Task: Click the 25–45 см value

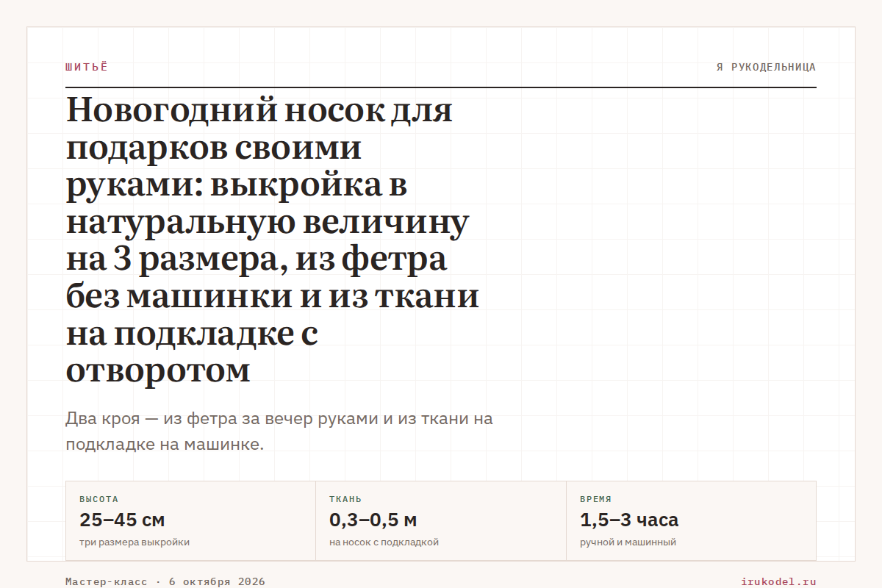Action: (122, 520)
